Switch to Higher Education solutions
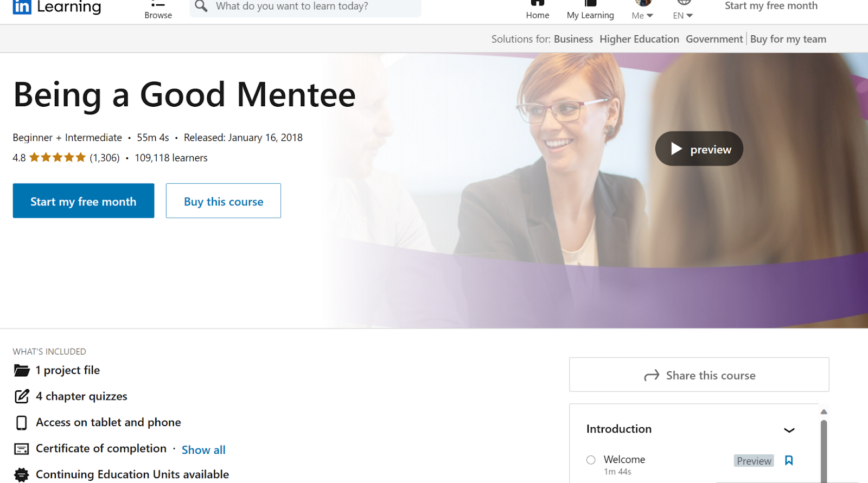Screen dimensions: 868x483 pos(639,38)
